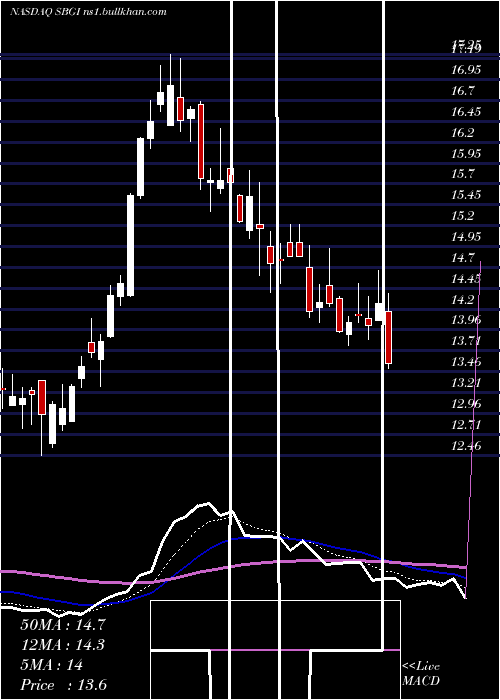
Task: Click the 16.45 price axis label
Action: click(x=466, y=112)
